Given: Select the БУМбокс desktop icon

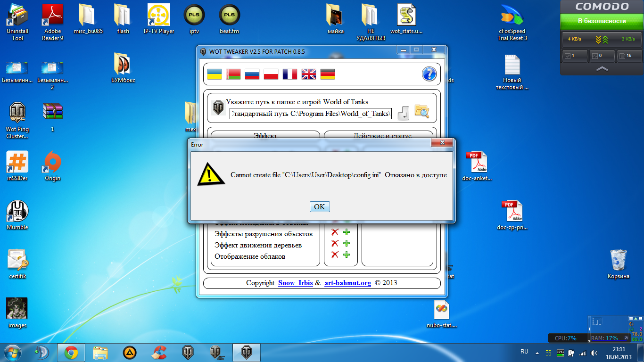Looking at the screenshot, I should point(123,67).
